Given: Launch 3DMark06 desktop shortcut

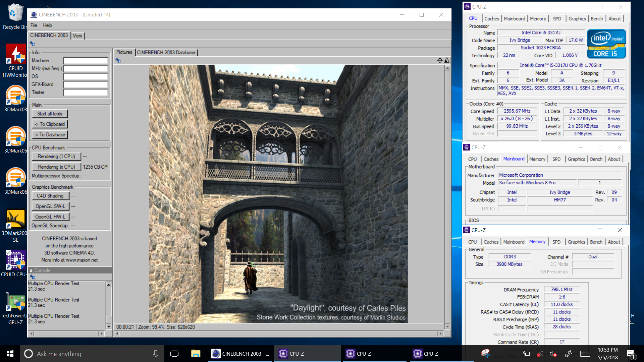Looking at the screenshot, I should pyautogui.click(x=15, y=181).
